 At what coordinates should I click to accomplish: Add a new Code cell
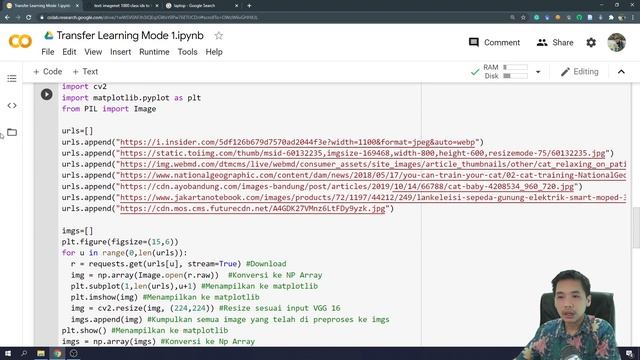[x=48, y=72]
